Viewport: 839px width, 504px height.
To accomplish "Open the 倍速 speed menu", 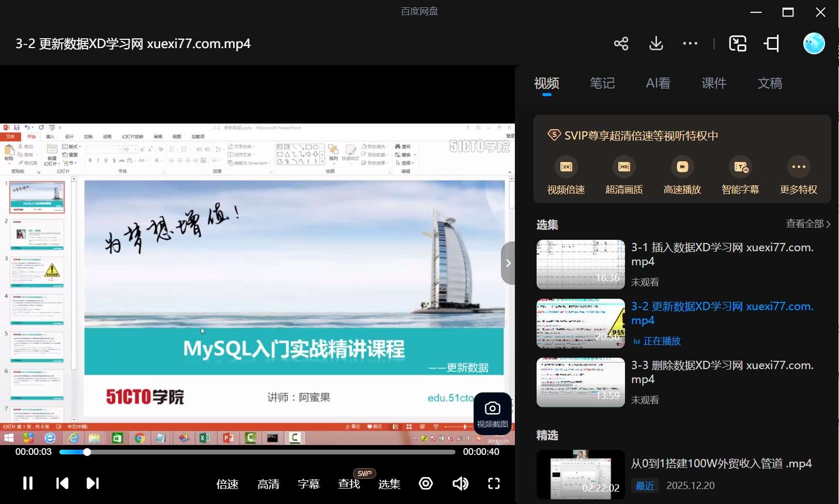I will (226, 484).
